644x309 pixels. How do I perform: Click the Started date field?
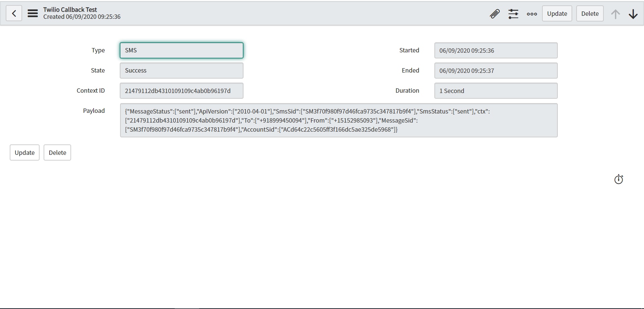click(x=496, y=50)
